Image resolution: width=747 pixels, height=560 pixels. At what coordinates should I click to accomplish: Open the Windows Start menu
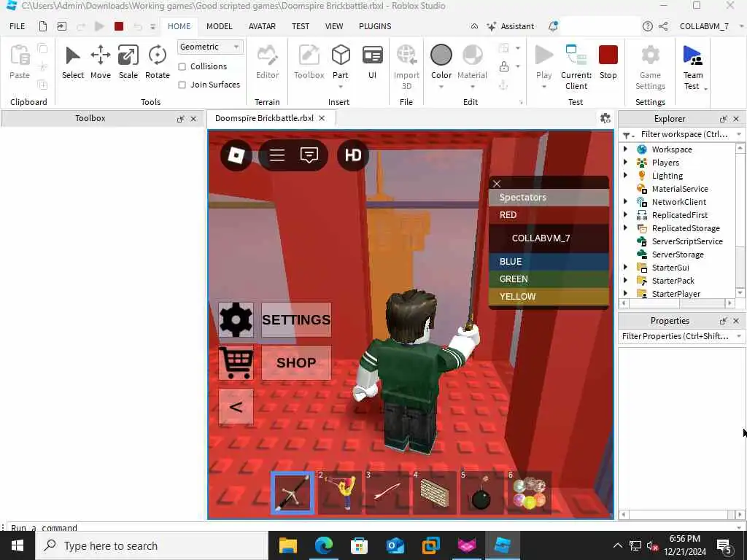(18, 545)
